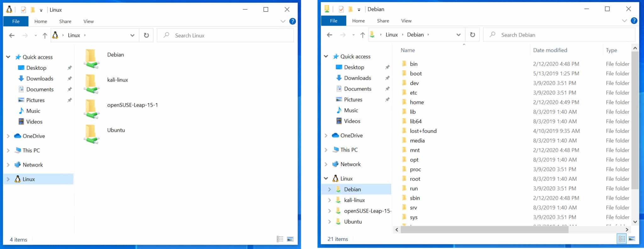This screenshot has width=644, height=249.
Task: Expand kali-linux in Debian window tree
Action: [330, 200]
